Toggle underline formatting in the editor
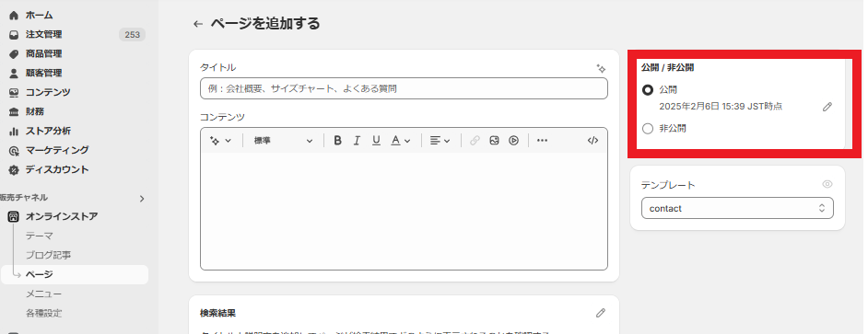Image resolution: width=868 pixels, height=334 pixels. 377,141
